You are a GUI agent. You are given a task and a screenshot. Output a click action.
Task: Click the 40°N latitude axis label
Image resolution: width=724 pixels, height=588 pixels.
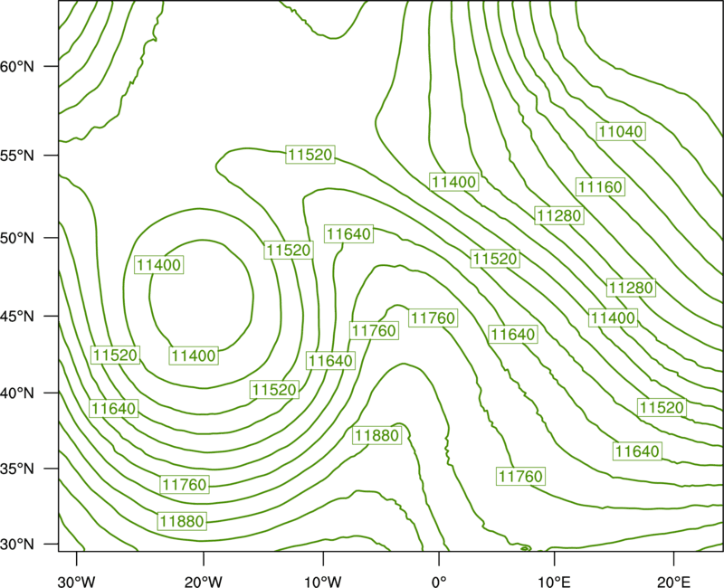tap(17, 393)
